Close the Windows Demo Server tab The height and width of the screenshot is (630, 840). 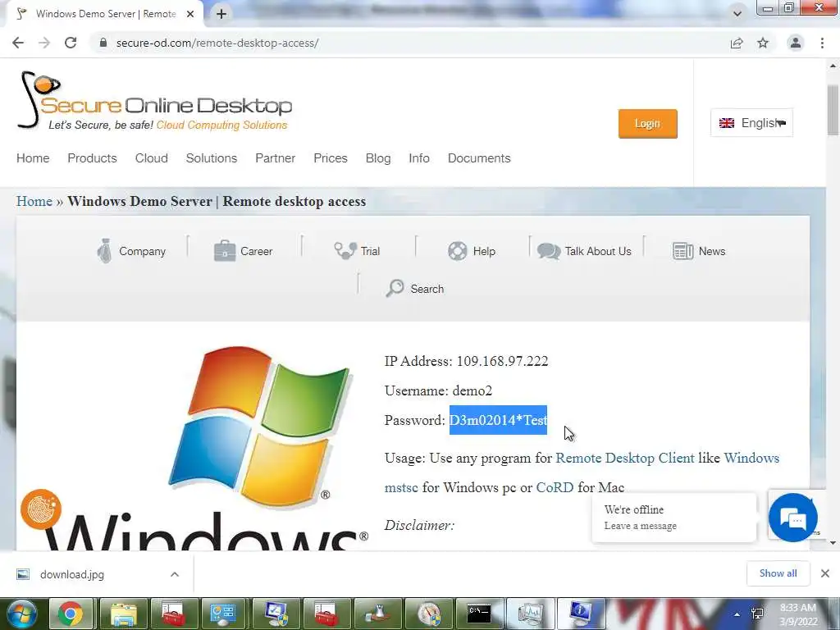(190, 14)
